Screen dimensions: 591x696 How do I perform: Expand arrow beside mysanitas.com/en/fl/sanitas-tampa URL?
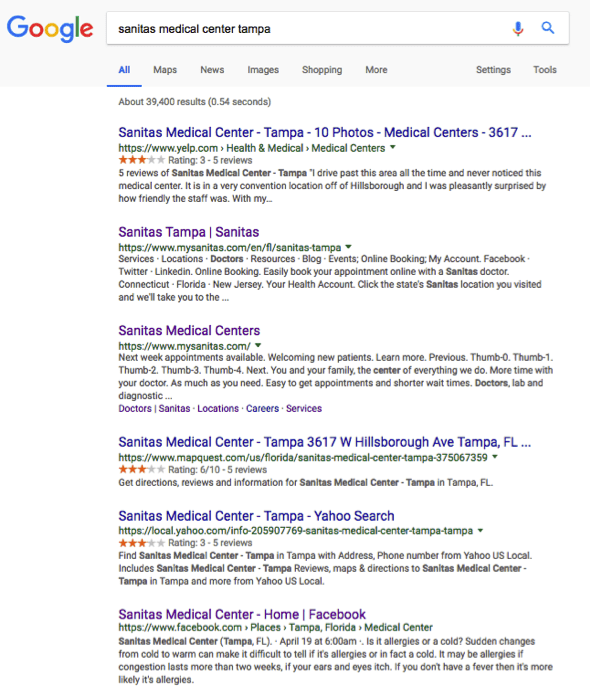(349, 246)
